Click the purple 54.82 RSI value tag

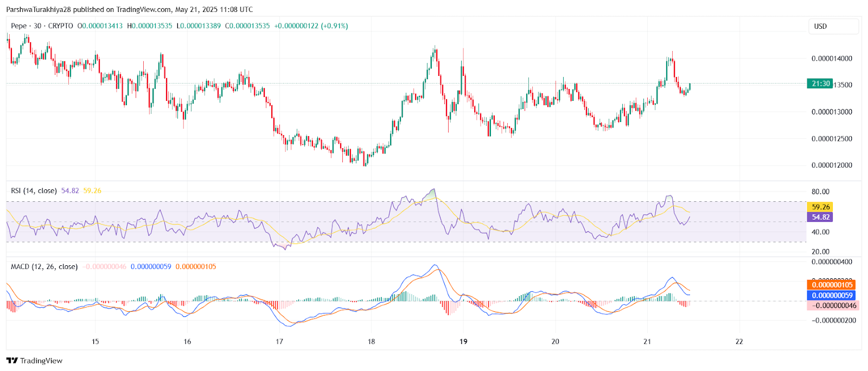click(x=820, y=217)
